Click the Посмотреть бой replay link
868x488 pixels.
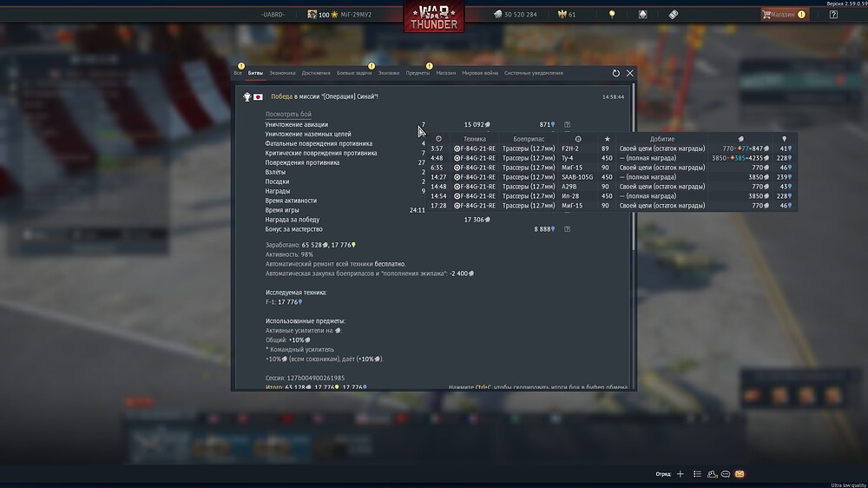tap(288, 114)
